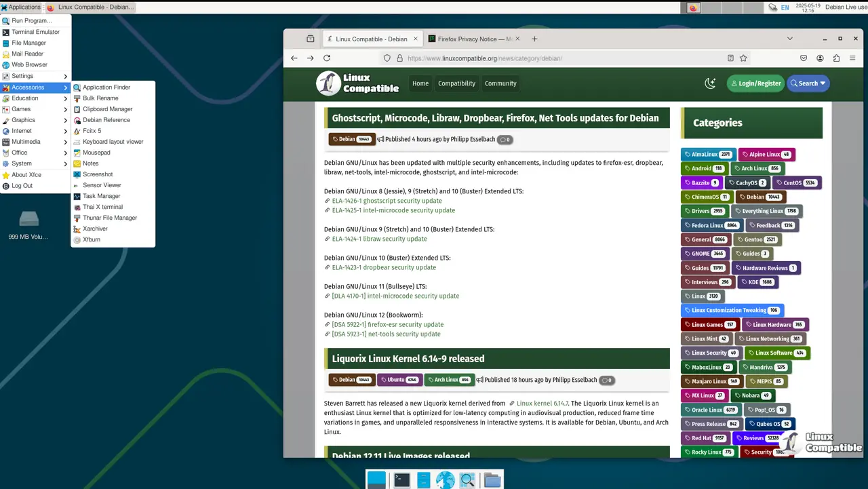868x489 pixels.
Task: Open the list all tabs chevron in Firefox
Action: pyautogui.click(x=789, y=39)
